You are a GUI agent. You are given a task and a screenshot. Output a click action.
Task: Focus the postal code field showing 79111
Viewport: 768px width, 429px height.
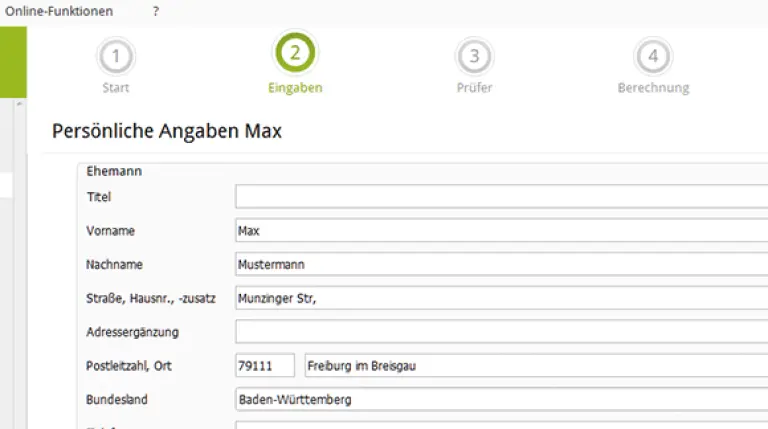265,365
